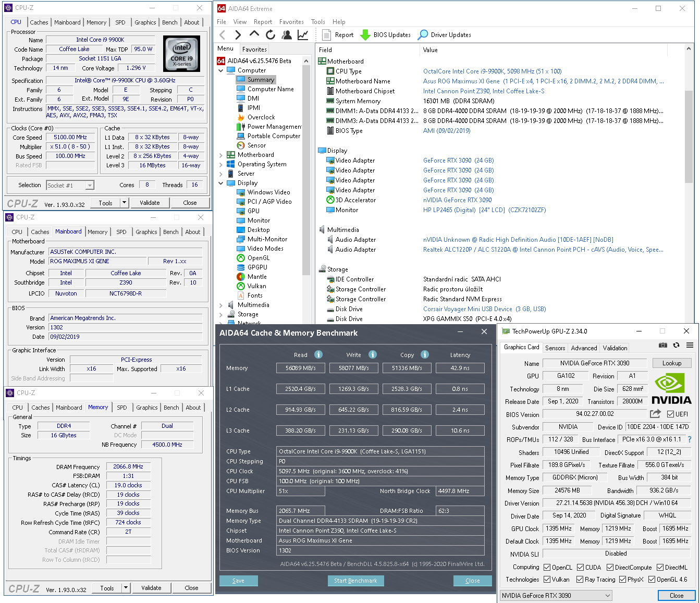Open GPU-Z hamburger menu

point(690,345)
